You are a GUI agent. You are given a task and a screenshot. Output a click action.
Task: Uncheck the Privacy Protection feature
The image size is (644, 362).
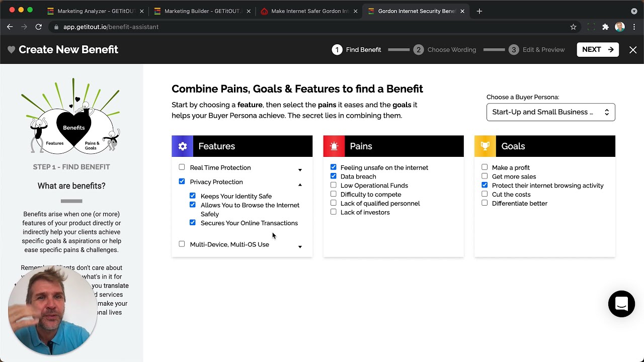(182, 181)
